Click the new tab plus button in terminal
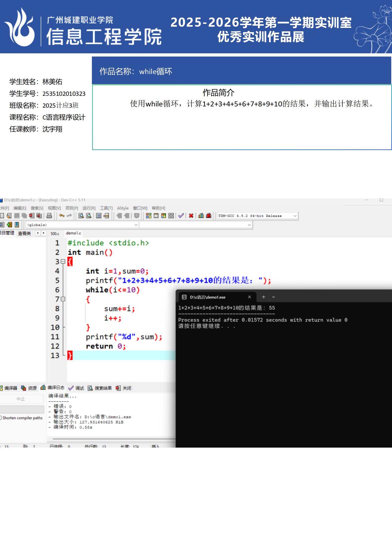This screenshot has width=392, height=554. [264, 297]
